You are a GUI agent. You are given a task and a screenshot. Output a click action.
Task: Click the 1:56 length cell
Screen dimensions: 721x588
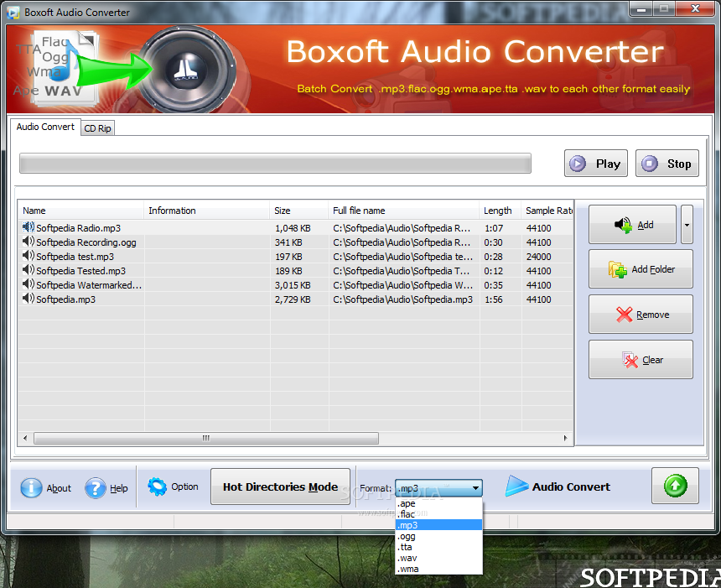[494, 299]
